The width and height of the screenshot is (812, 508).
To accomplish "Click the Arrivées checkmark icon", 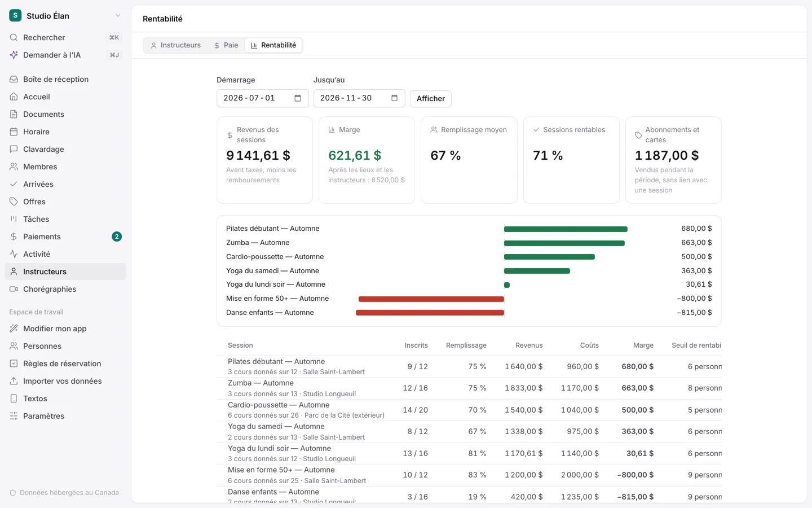I will [14, 184].
